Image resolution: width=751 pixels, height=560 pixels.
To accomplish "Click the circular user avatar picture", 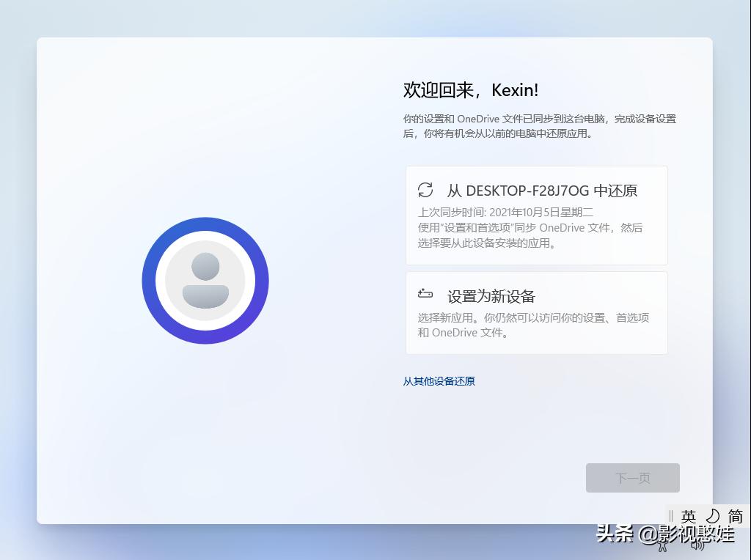I will point(205,280).
